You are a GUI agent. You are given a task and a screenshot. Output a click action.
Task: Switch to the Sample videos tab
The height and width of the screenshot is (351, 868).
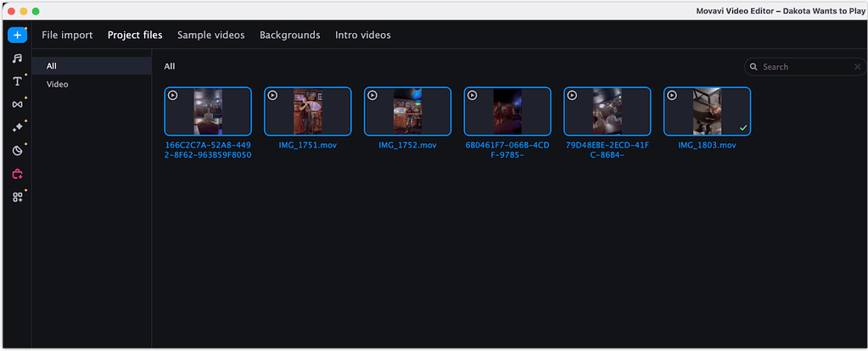point(210,35)
